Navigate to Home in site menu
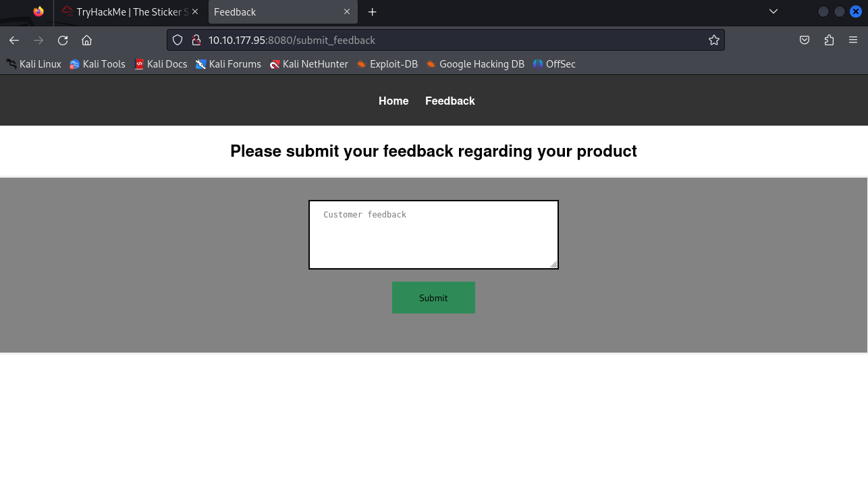868x485 pixels. [x=394, y=101]
